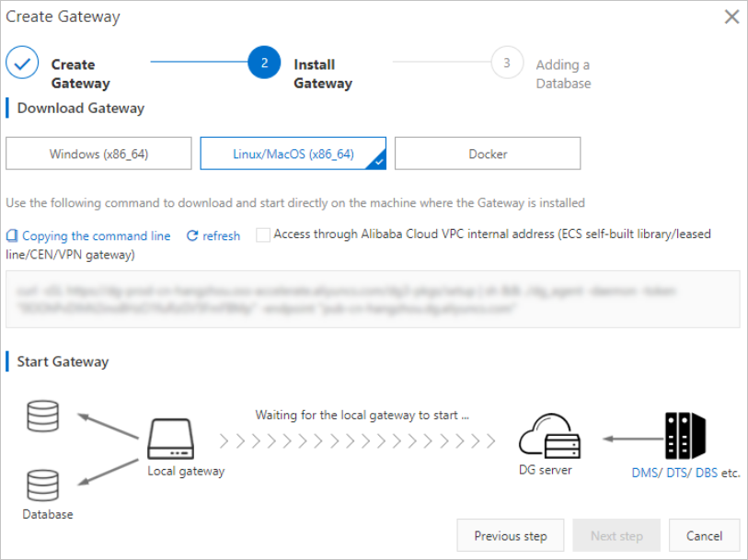Screen dimensions: 748x560
Task: Click the lower database cylinder icon
Action: pos(43,486)
